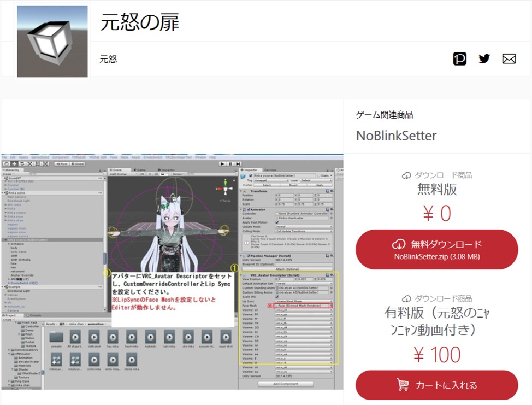Disable the Animator component checkbox

point(249,209)
